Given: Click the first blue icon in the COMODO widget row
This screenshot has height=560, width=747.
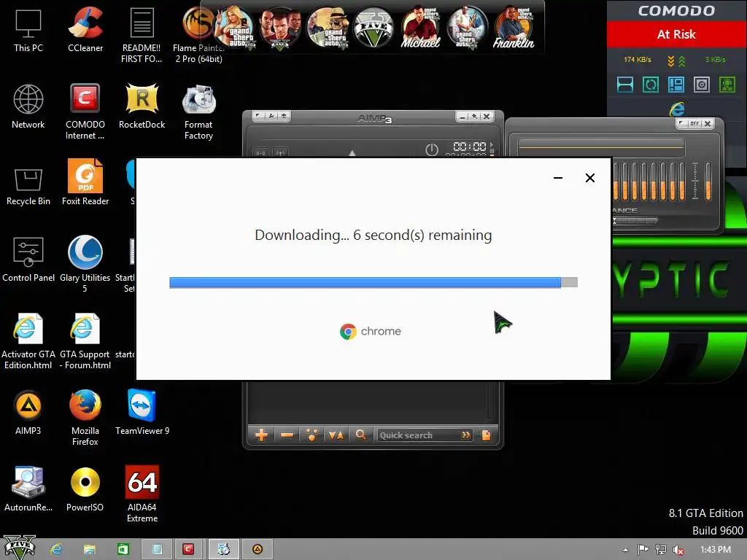Looking at the screenshot, I should pyautogui.click(x=625, y=85).
